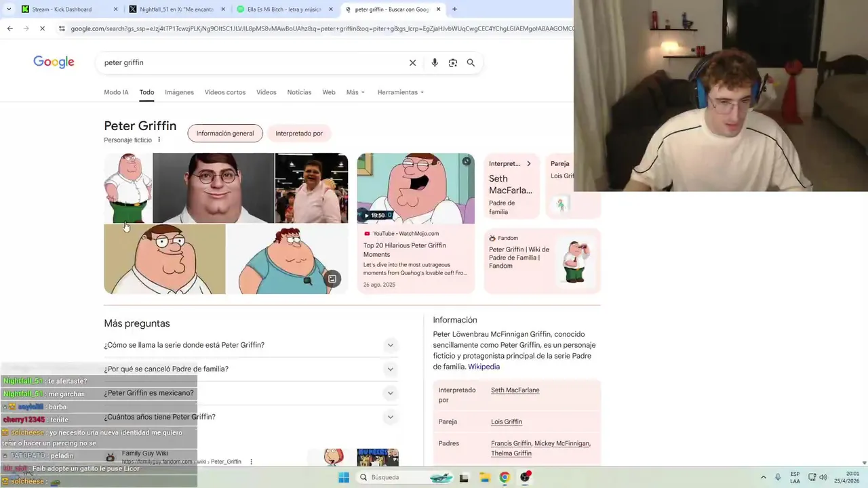Viewport: 868px width, 488px height.
Task: Click the taskbar microphone tray icon
Action: pos(778,477)
